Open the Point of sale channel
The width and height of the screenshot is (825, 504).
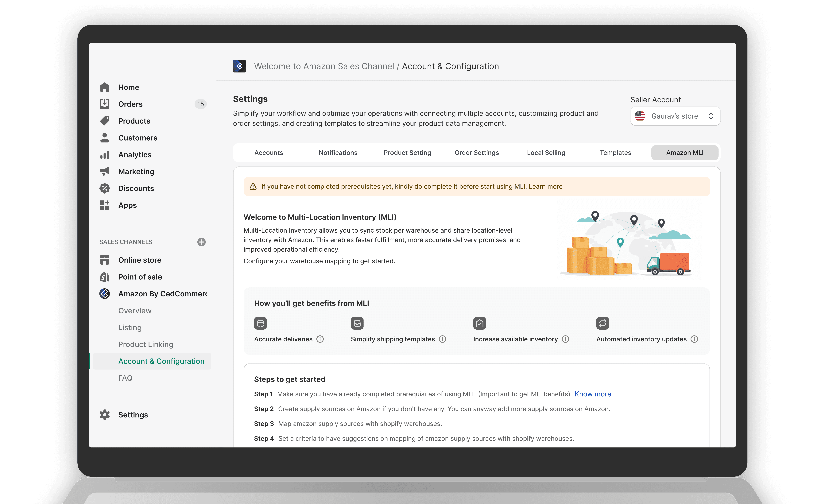pos(140,277)
